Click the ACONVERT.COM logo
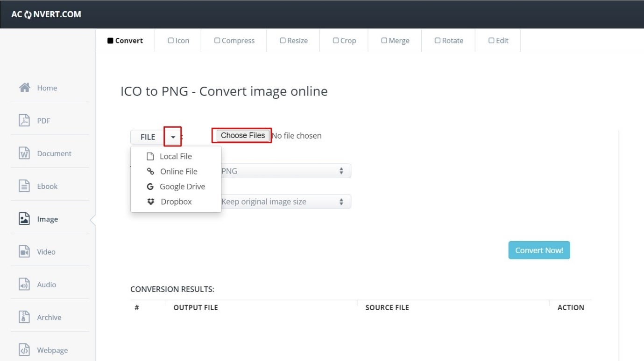 pyautogui.click(x=46, y=14)
